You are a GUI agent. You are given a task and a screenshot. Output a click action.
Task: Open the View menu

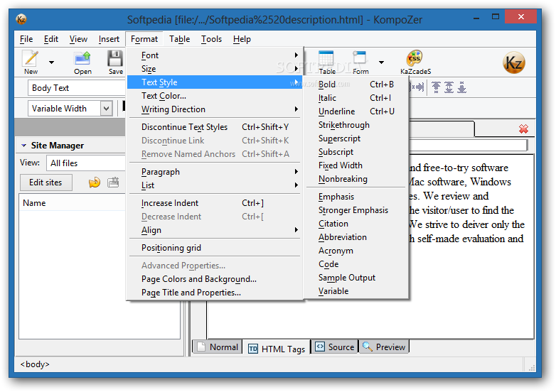click(78, 39)
